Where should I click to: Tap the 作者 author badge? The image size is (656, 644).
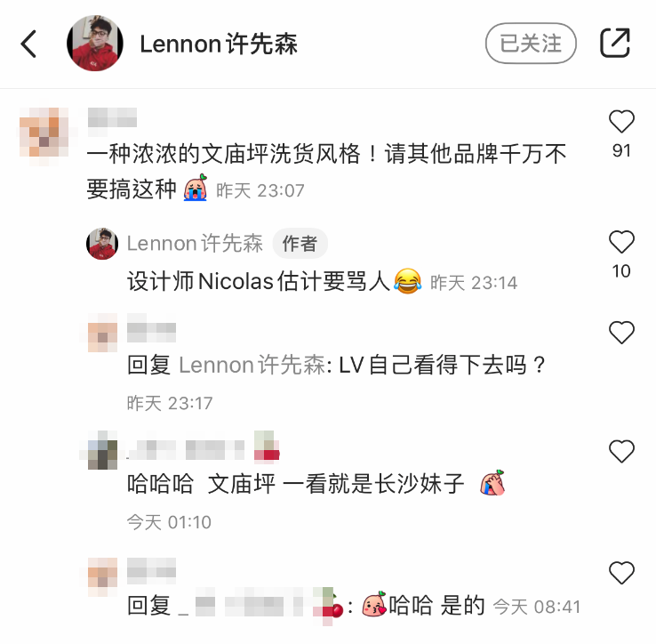300,244
